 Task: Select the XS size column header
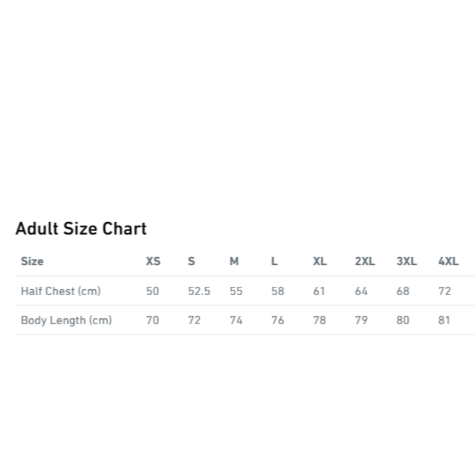click(154, 261)
